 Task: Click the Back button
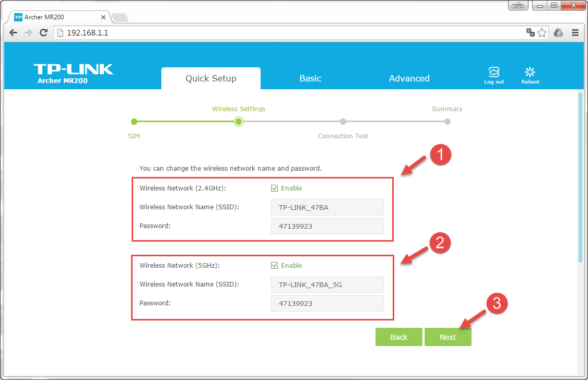[x=398, y=337]
